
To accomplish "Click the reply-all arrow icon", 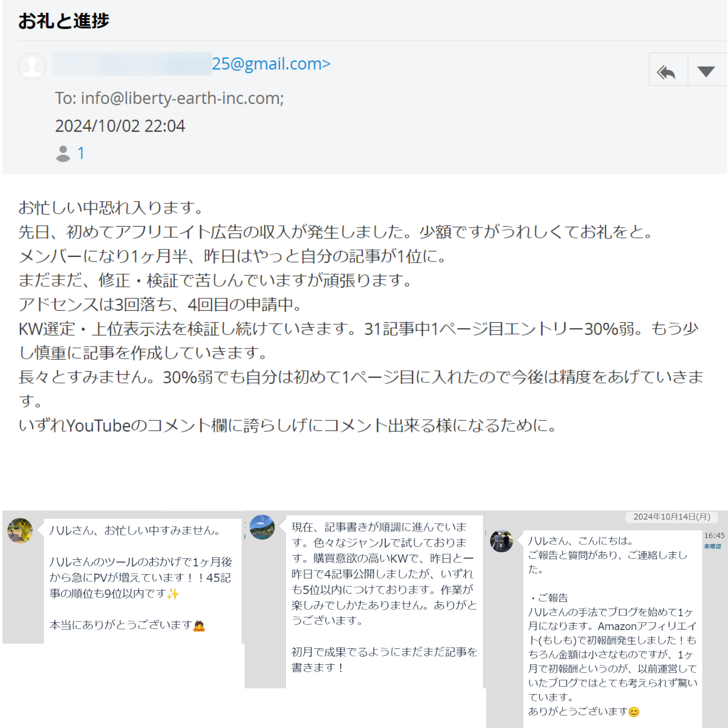I will (668, 72).
